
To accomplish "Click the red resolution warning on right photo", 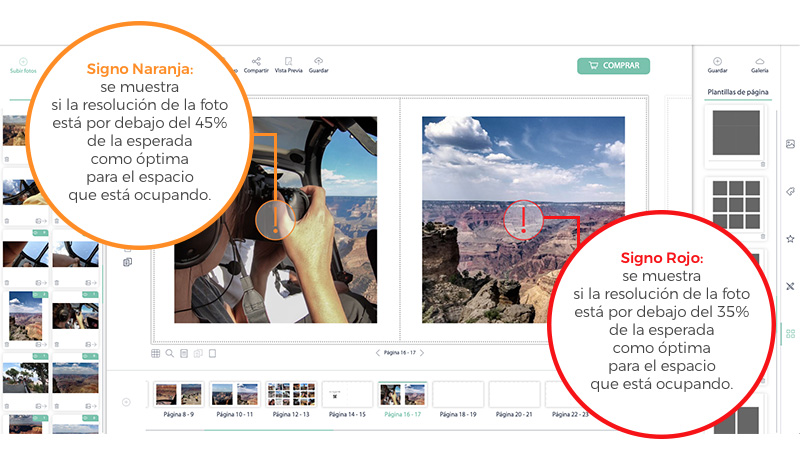I will 523,220.
